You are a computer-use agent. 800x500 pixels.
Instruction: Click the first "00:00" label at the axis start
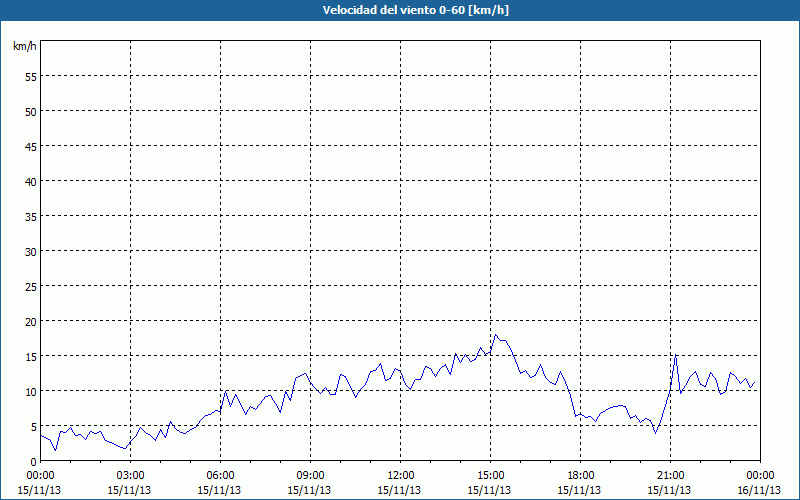tap(40, 476)
